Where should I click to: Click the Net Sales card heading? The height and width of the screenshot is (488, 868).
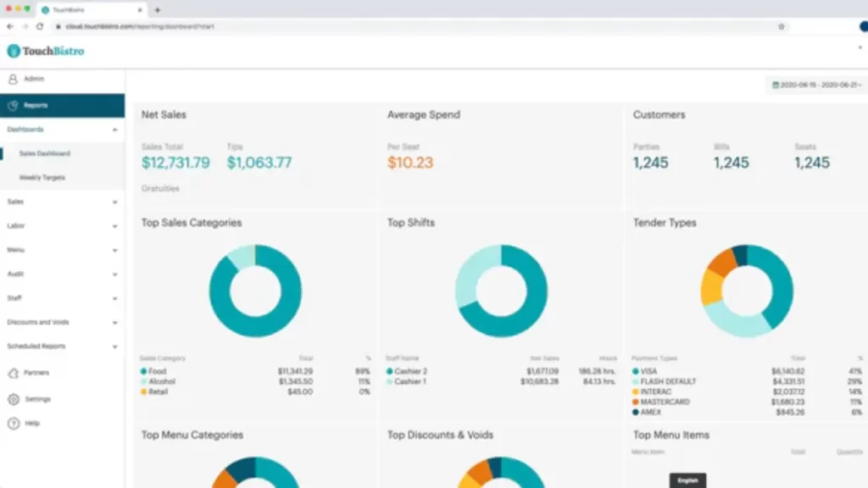164,114
